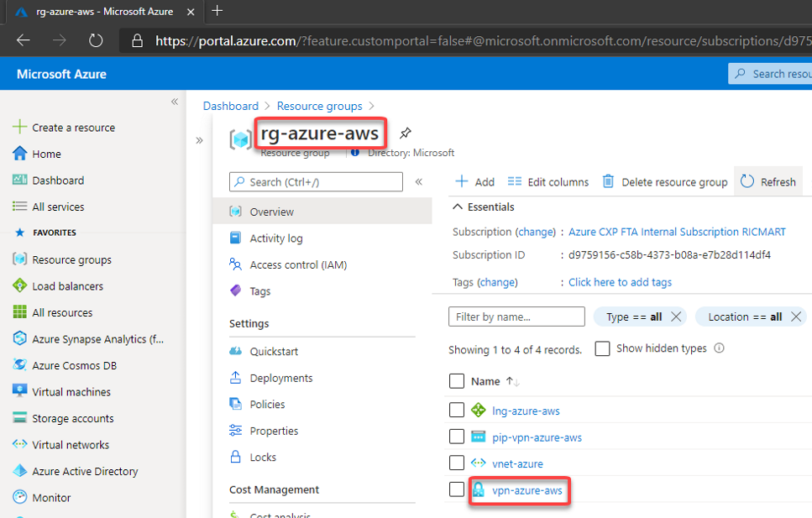Focus the Filter by name field
Screen dimensions: 812x518
[516, 317]
